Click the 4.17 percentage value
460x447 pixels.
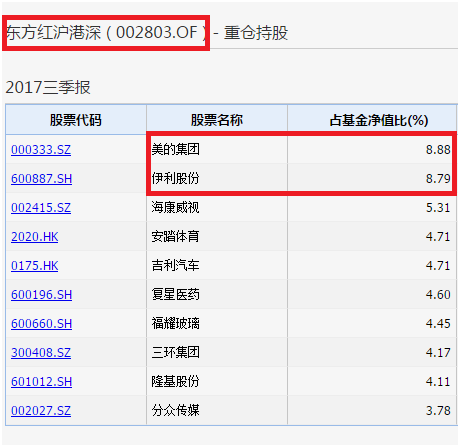[x=438, y=353]
